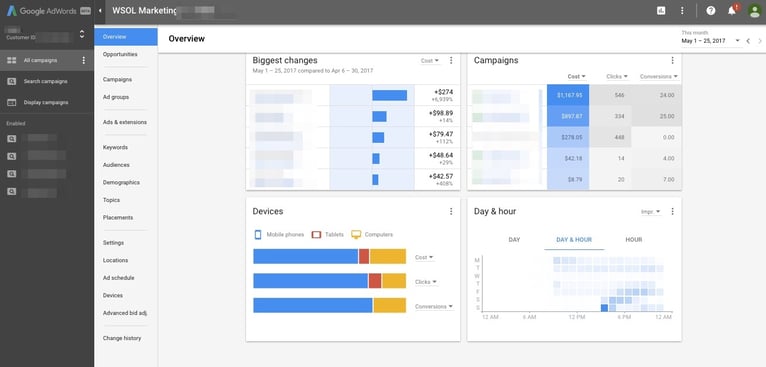Open first enabled campaign search icon

pos(12,139)
